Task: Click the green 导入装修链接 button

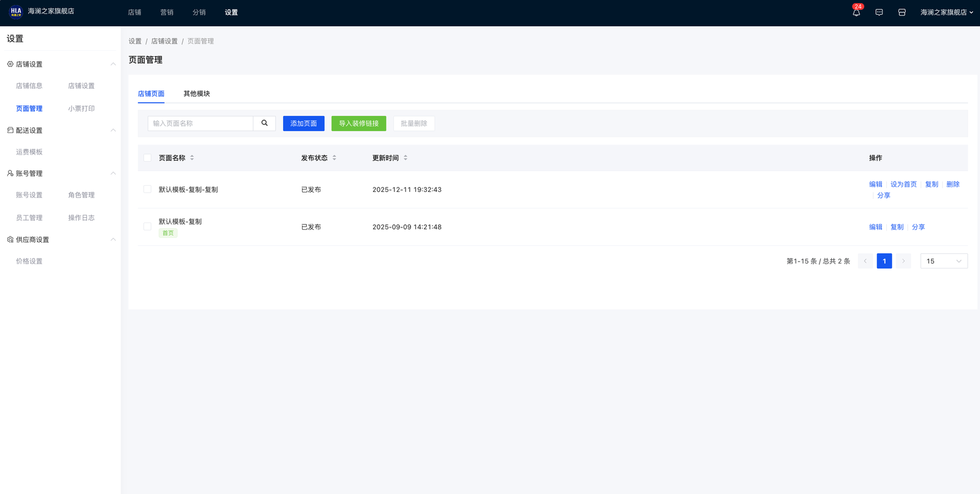Action: (358, 123)
